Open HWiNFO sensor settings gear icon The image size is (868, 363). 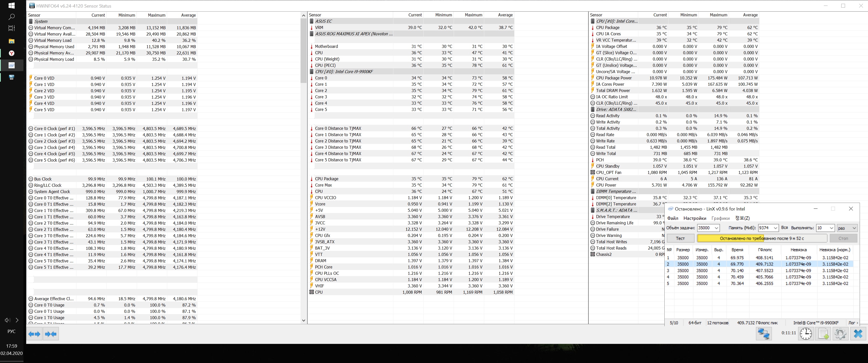pos(840,334)
